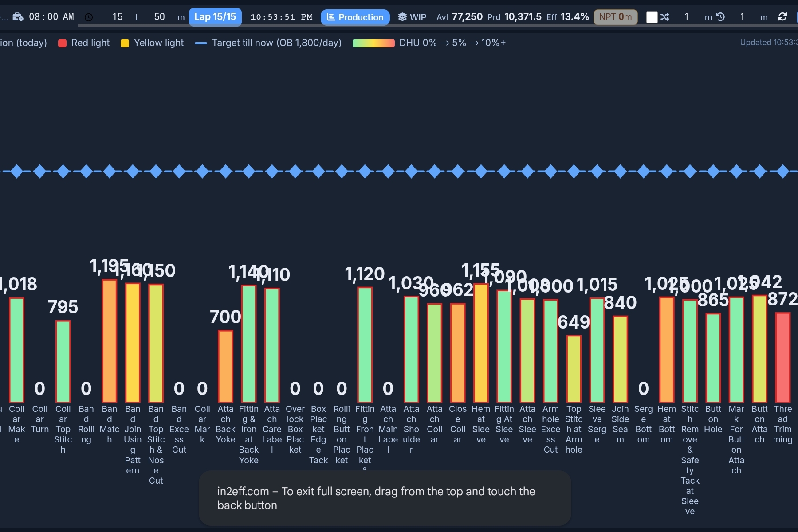The width and height of the screenshot is (798, 532).
Task: Click the shuffle arrows icon
Action: point(664,17)
